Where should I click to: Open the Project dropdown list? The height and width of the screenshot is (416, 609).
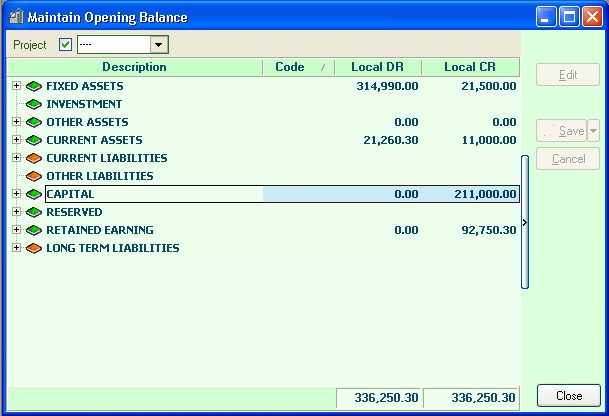click(x=159, y=45)
